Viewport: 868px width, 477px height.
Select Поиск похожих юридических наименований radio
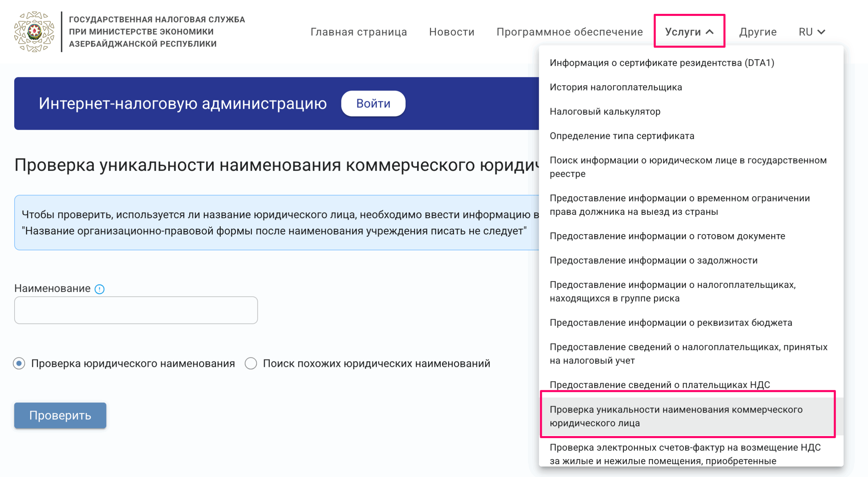[x=251, y=364]
